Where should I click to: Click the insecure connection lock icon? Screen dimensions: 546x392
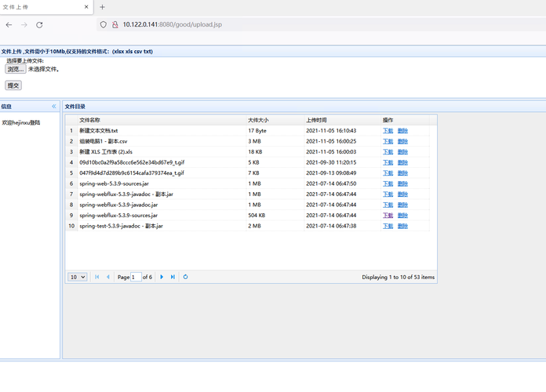(x=115, y=25)
